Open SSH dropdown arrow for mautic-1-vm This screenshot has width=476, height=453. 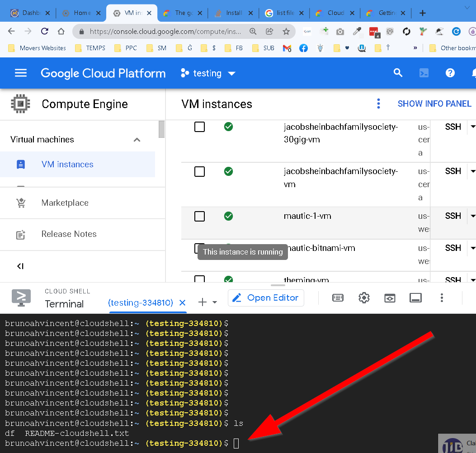click(x=472, y=216)
